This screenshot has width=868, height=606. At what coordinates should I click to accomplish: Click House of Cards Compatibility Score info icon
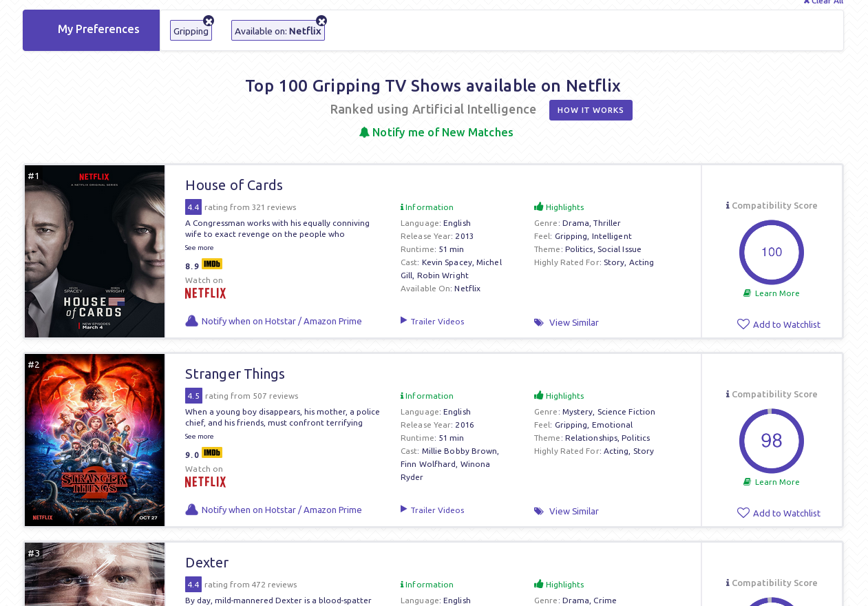click(x=728, y=205)
